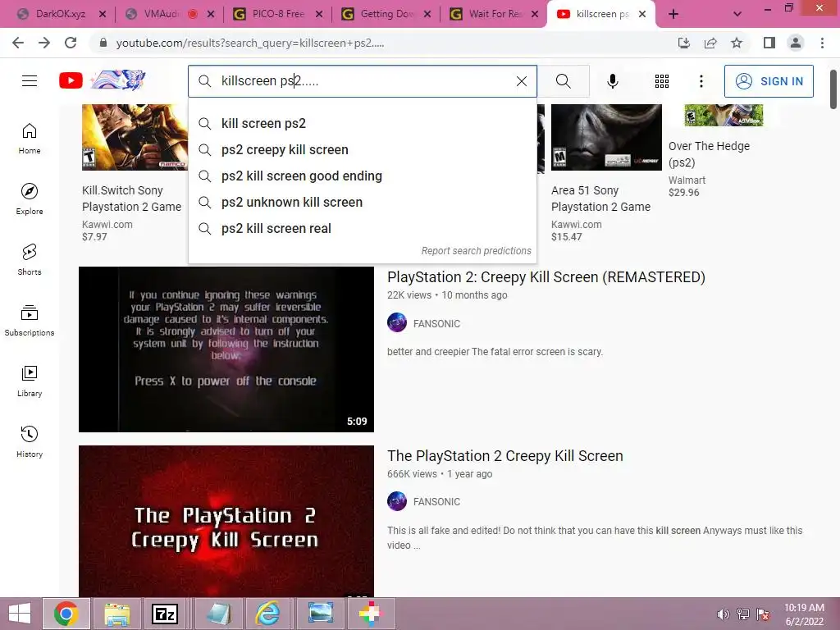Image resolution: width=840 pixels, height=630 pixels.
Task: Open YouTube settings three-dot menu
Action: [701, 81]
